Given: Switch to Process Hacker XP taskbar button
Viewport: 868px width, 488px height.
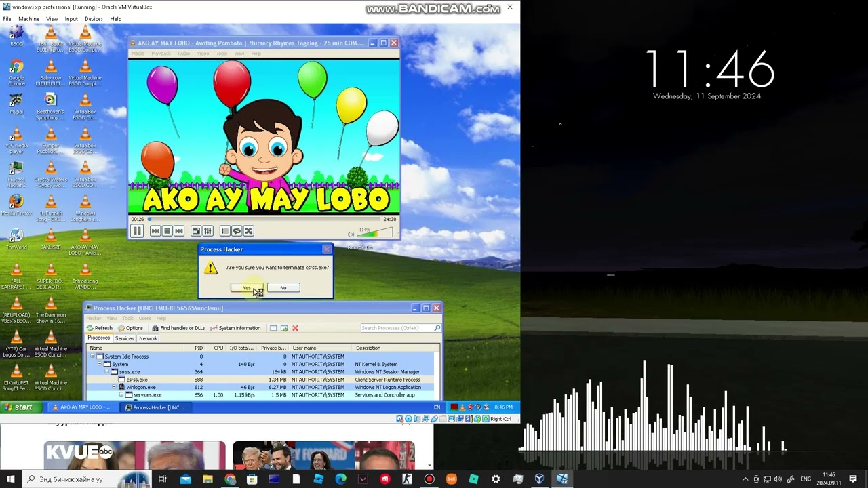Looking at the screenshot, I should 155,407.
